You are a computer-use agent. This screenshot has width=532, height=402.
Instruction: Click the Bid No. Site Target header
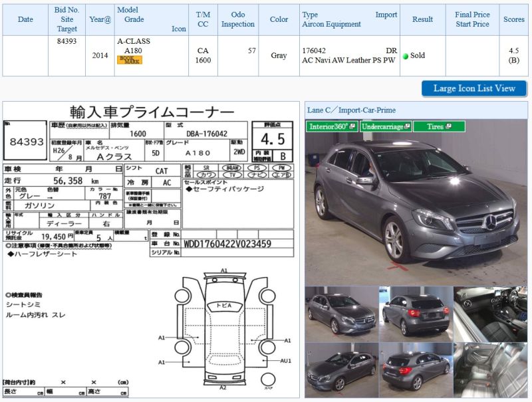click(67, 20)
